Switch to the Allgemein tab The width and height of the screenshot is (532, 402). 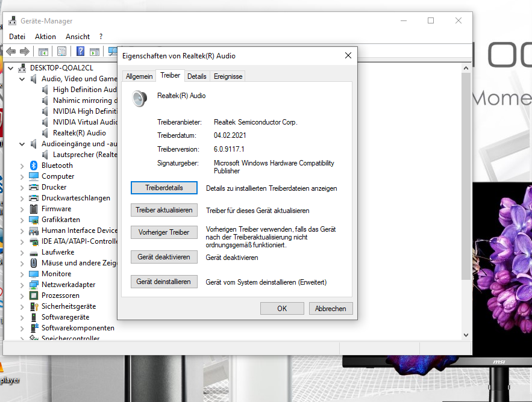tap(139, 76)
